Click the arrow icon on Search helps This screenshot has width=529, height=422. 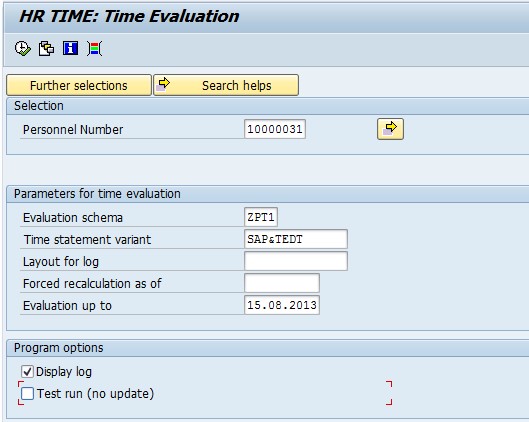pos(164,84)
